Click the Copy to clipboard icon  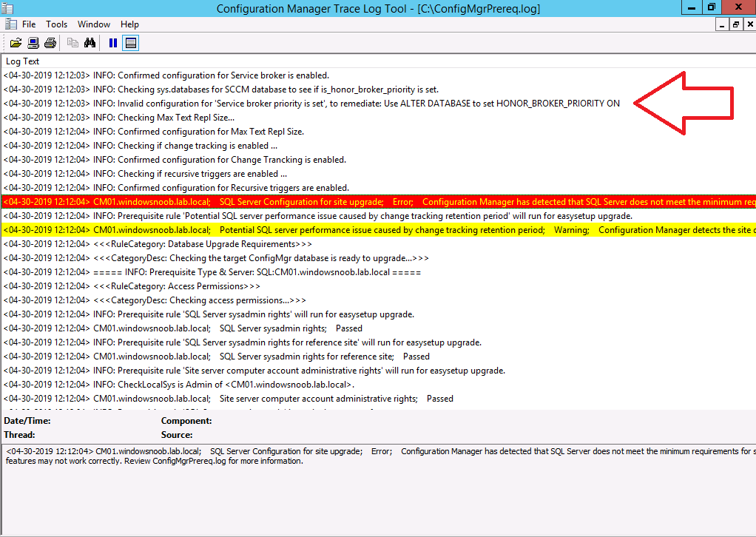[72, 43]
